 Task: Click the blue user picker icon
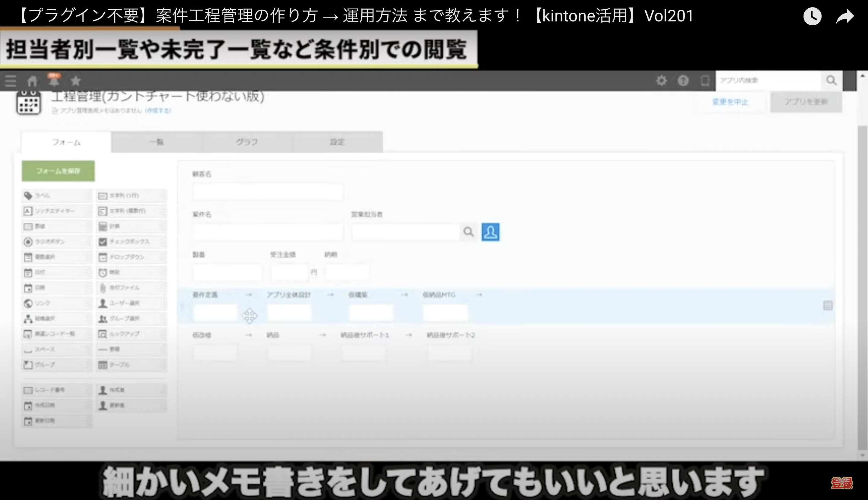click(x=490, y=232)
